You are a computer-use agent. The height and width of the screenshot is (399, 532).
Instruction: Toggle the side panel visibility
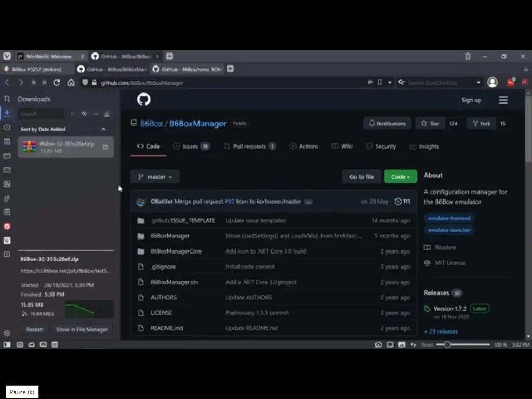click(7, 344)
